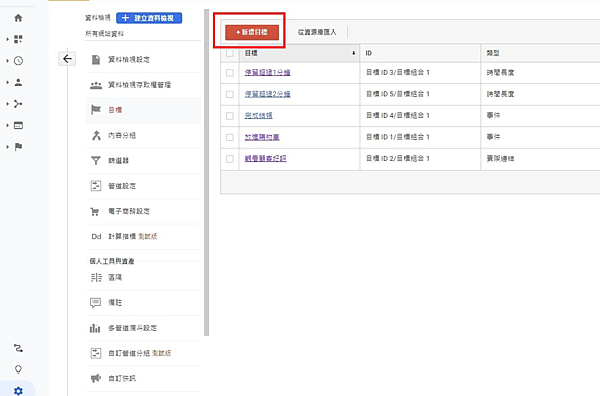Image resolution: width=600 pixels, height=396 pixels.
Task: Go to the Home icon in left navigation
Action: point(18,18)
